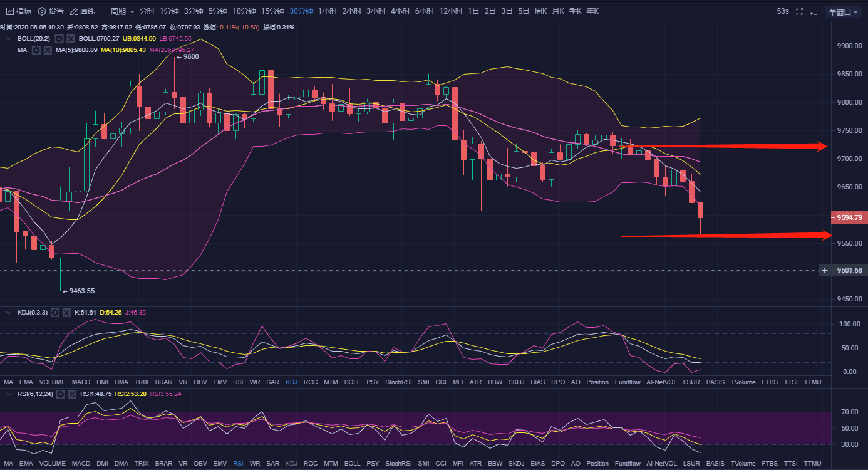The image size is (868, 470).
Task: Expand the 周期 period dropdown
Action: 122,11
